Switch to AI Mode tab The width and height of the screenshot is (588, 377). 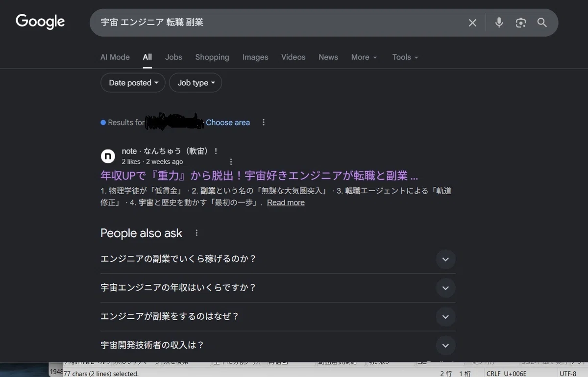[x=115, y=57]
